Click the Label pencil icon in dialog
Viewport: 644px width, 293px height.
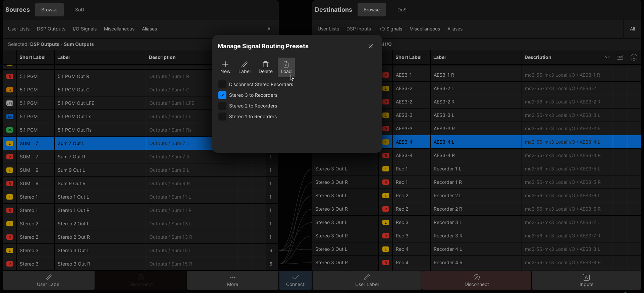point(244,67)
